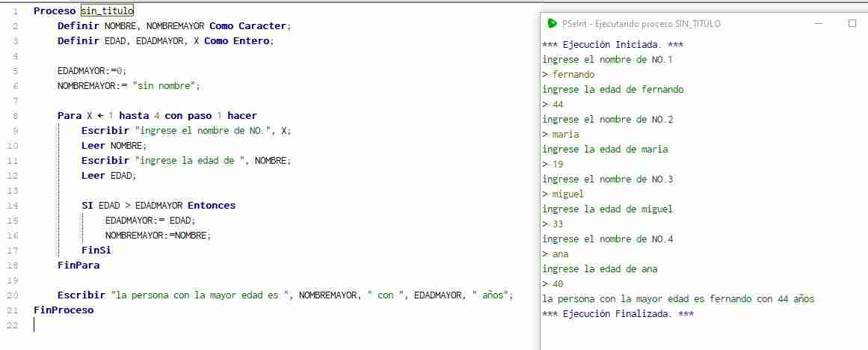
Task: Click line number 20 in the gutter
Action: tap(13, 295)
